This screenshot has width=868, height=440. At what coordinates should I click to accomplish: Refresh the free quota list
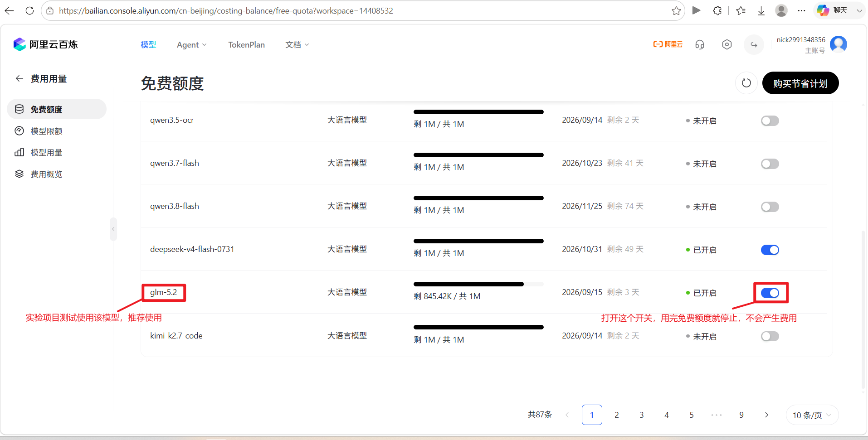click(746, 83)
